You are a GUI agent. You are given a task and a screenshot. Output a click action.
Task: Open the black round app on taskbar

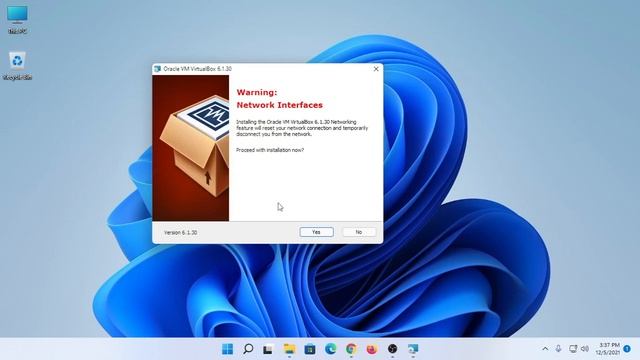click(392, 349)
